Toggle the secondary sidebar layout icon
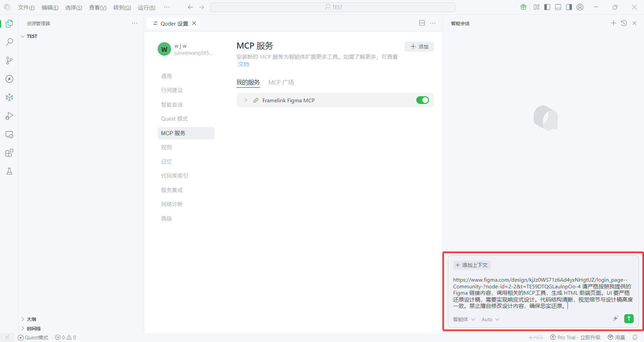Image resolution: width=644 pixels, height=342 pixels. (x=569, y=7)
